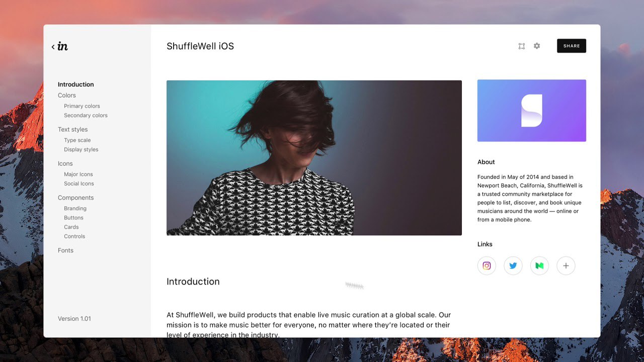Open Major Icons in sidebar
The image size is (644, 362).
click(x=78, y=174)
